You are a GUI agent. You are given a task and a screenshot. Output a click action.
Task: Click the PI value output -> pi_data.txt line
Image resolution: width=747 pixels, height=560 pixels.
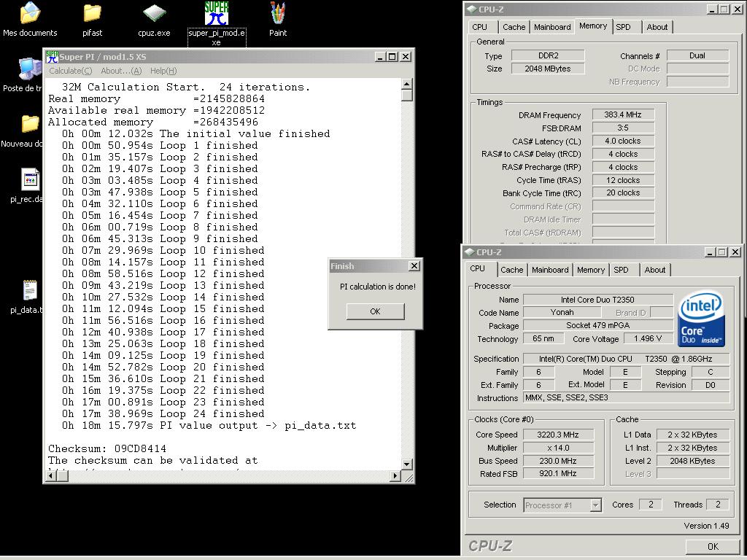(209, 426)
